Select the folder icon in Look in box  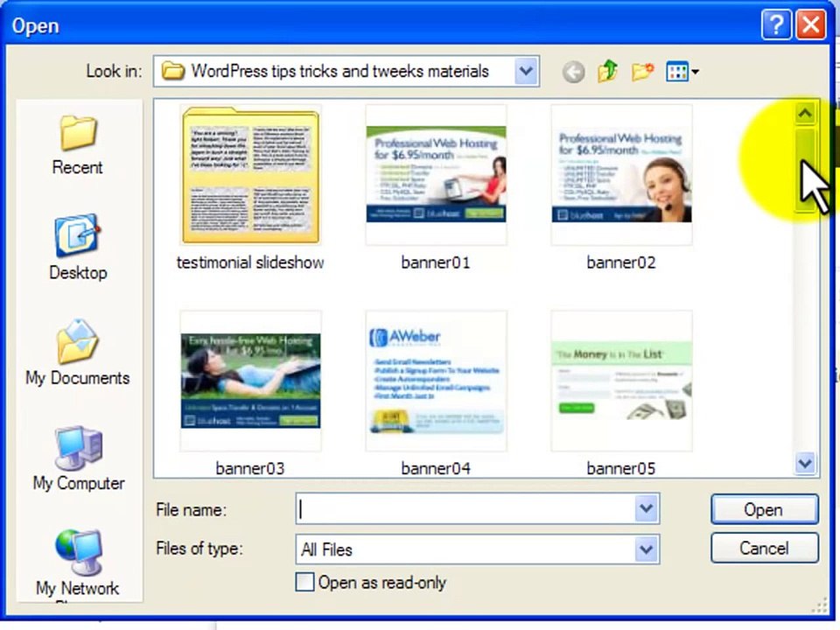point(173,71)
